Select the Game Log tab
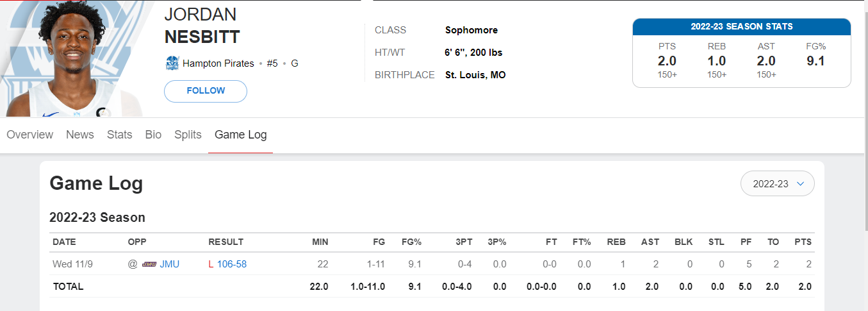Screen dimensions: 868x311 241,135
